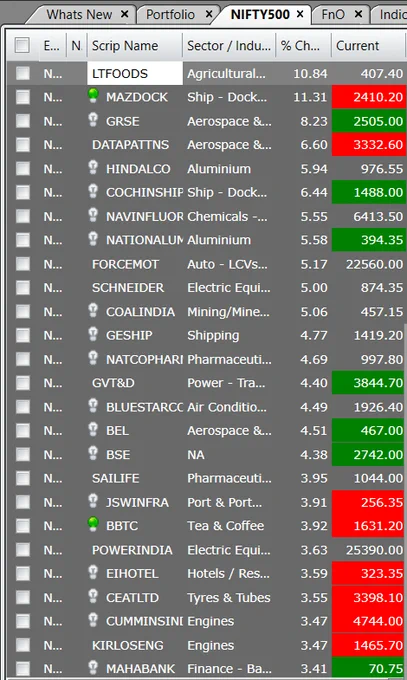The height and width of the screenshot is (680, 407).
Task: Click the bulb icon beside COALINDIA
Action: click(x=93, y=310)
